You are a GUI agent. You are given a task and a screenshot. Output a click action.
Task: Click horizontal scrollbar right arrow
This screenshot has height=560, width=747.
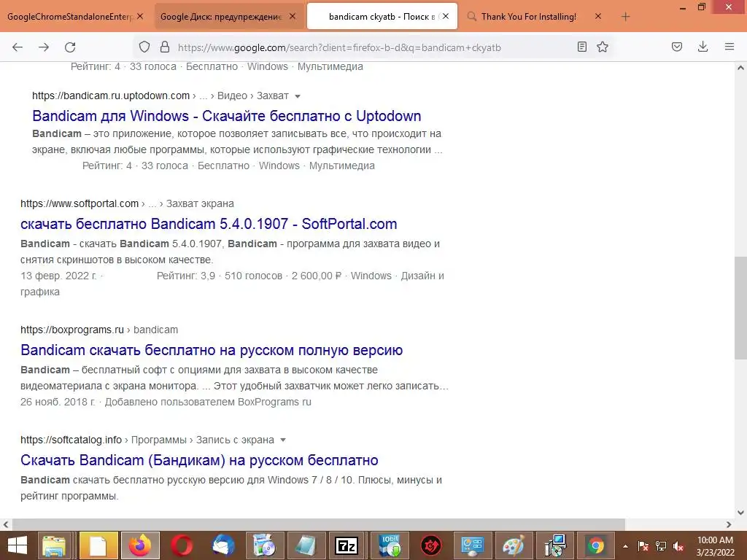729,524
